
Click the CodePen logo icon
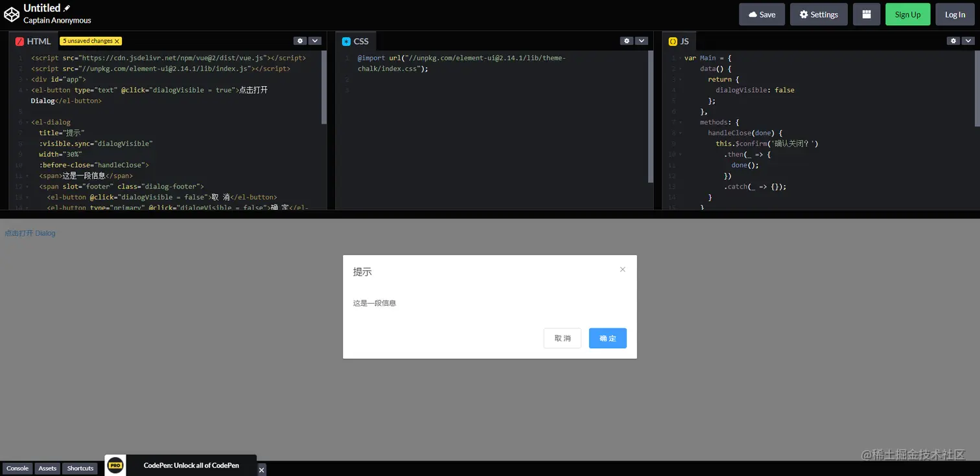[12, 14]
